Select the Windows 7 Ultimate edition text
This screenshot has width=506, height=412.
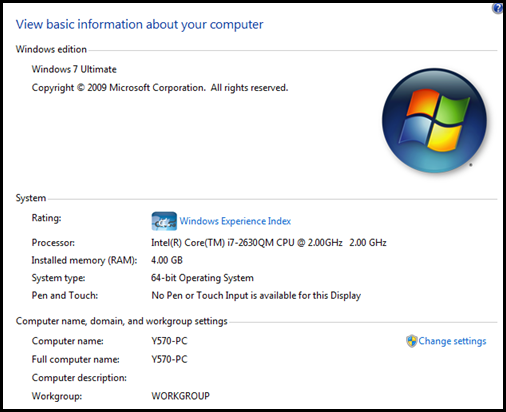point(74,69)
